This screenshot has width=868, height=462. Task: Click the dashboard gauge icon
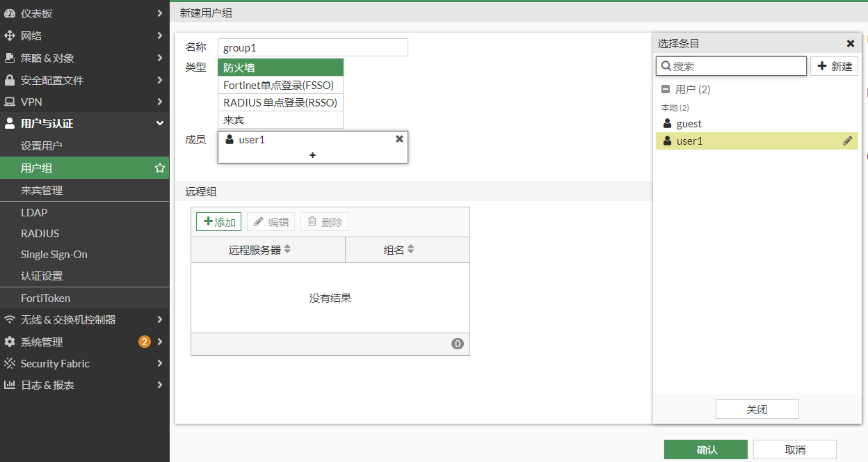click(x=10, y=13)
